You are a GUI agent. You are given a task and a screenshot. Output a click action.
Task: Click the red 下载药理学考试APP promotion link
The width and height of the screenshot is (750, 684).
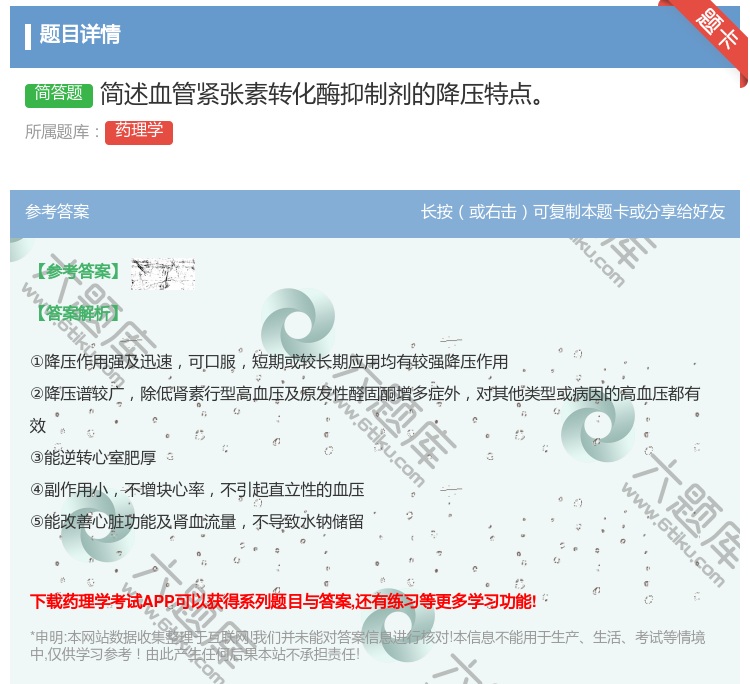[x=283, y=601]
